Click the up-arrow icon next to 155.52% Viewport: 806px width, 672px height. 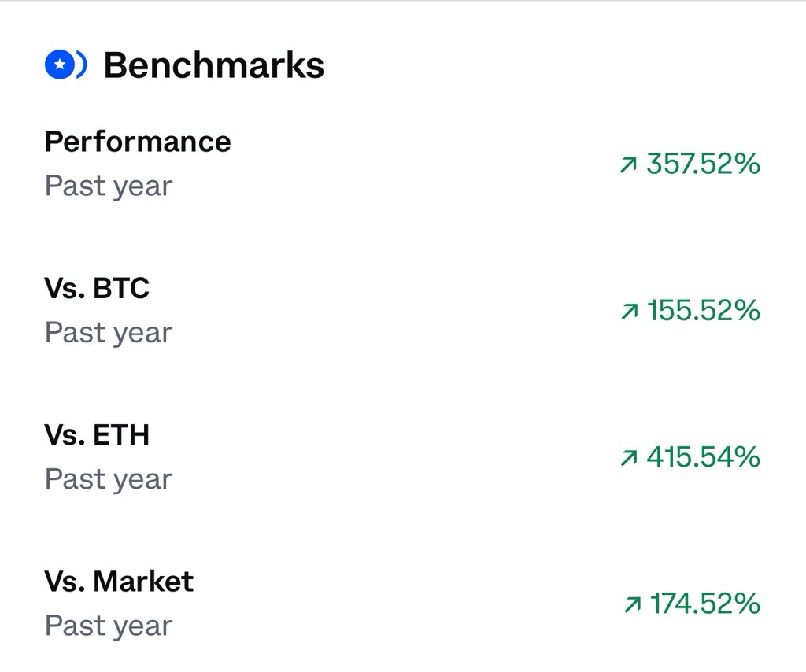click(x=629, y=311)
